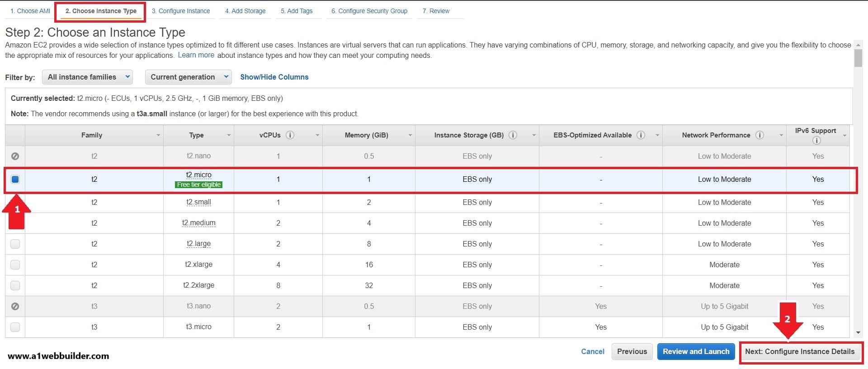The image size is (868, 369).
Task: Open the vCPUs column sort arrow
Action: [317, 135]
